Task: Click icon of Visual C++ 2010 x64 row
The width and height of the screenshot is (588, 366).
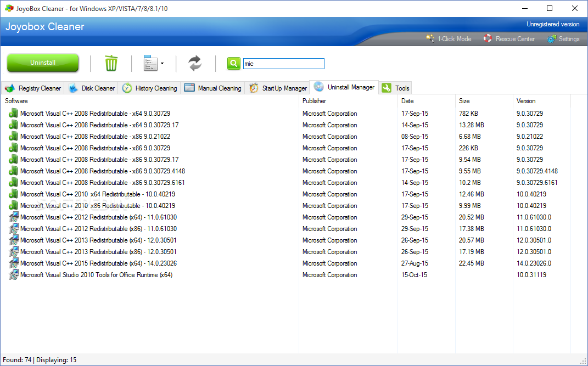Action: (14, 194)
